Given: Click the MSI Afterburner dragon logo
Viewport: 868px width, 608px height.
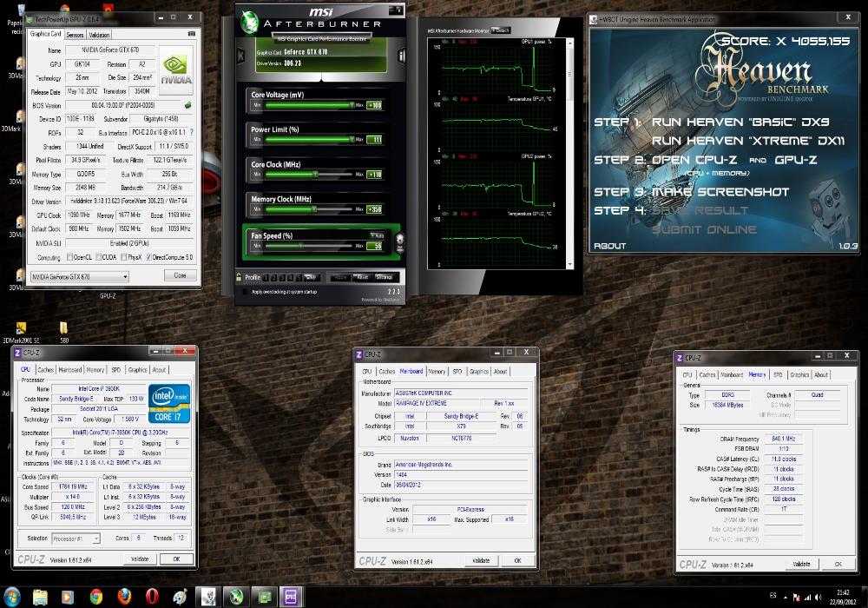Looking at the screenshot, I should point(250,21).
